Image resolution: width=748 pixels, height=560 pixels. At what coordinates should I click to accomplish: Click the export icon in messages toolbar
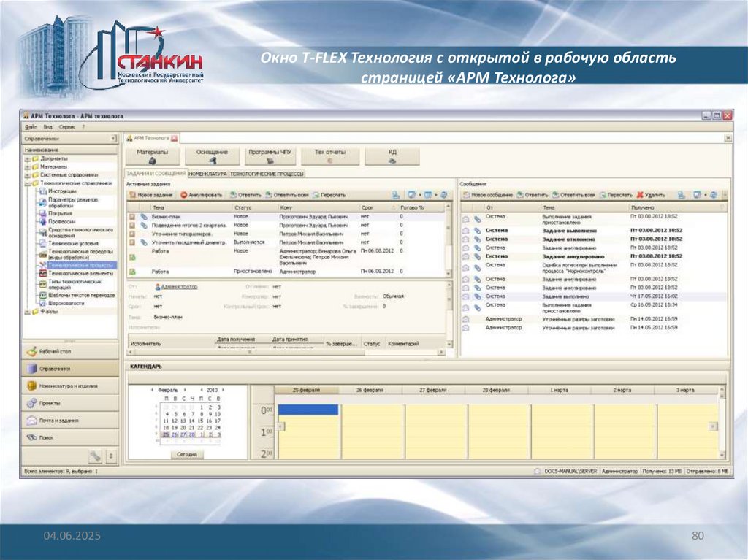[x=682, y=195]
